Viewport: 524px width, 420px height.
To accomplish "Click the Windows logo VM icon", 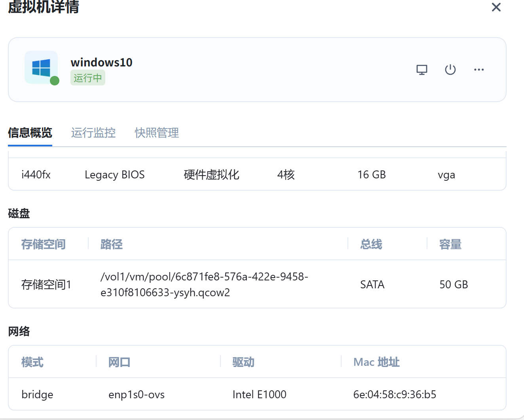I will [x=41, y=67].
